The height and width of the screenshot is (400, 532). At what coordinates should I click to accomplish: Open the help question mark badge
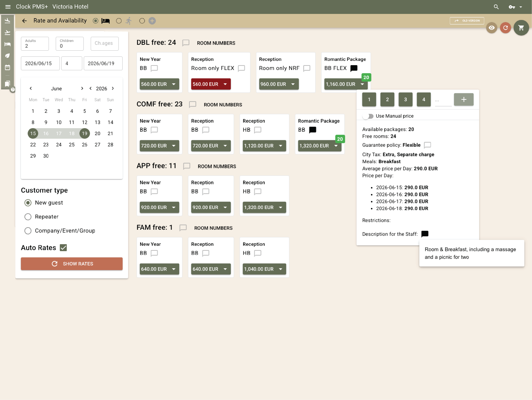pos(13,89)
